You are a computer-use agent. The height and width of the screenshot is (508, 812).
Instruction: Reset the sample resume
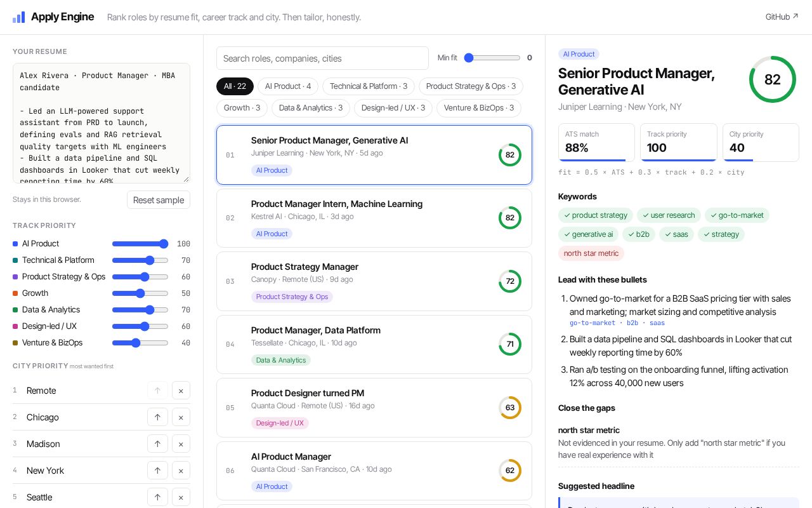[159, 200]
